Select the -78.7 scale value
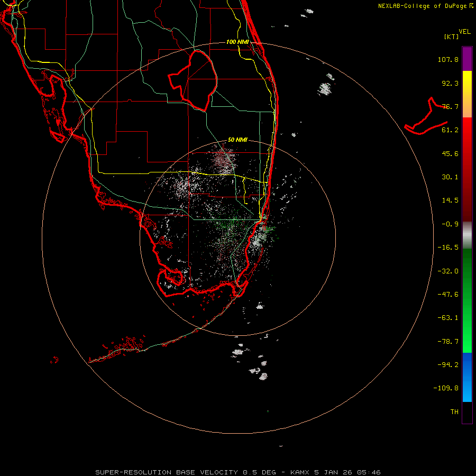This screenshot has height=476, width=476. pyautogui.click(x=448, y=342)
